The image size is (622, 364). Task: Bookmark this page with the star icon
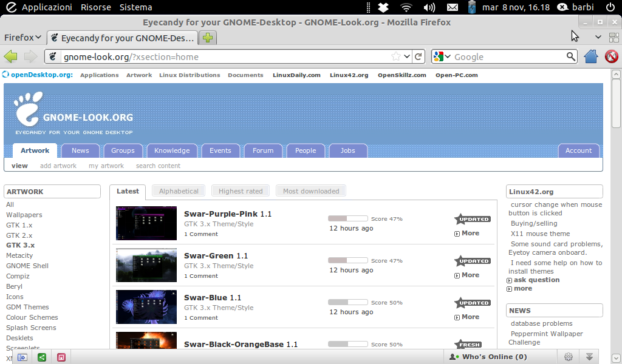point(395,56)
